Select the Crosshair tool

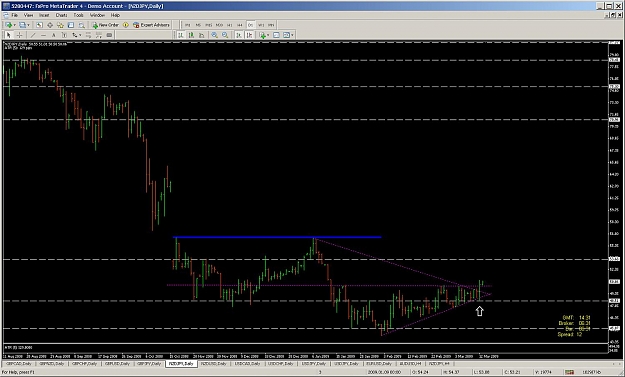pos(19,35)
